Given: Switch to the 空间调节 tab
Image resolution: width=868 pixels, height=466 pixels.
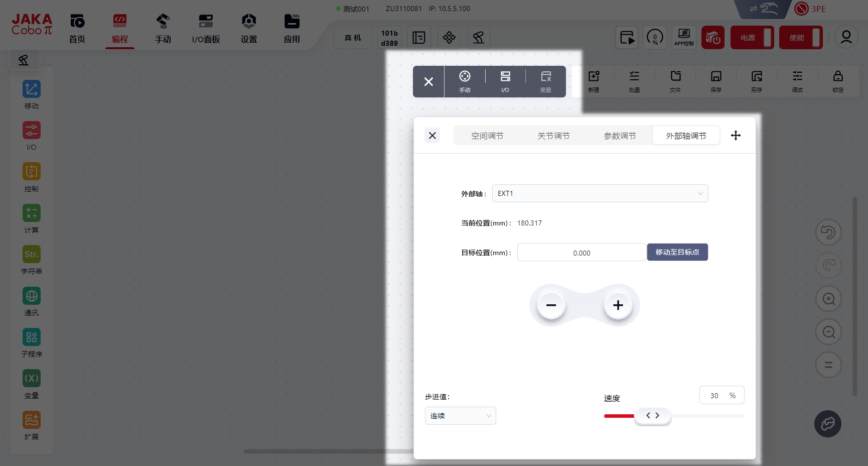Looking at the screenshot, I should [x=487, y=136].
